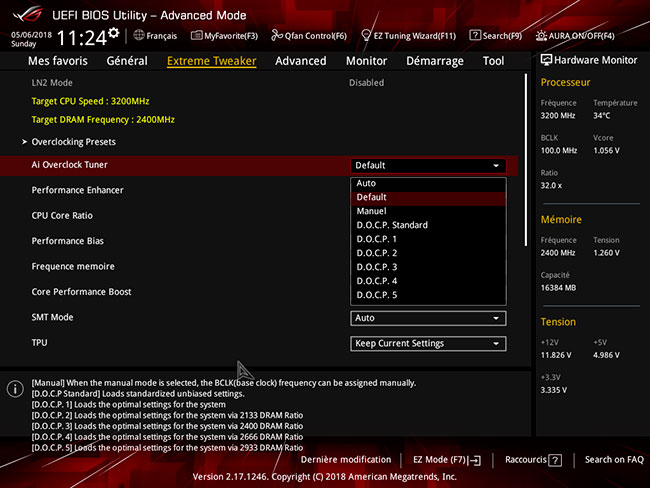Select D.O.C.P. 2 option
Screen dimensions: 650x488
point(428,253)
